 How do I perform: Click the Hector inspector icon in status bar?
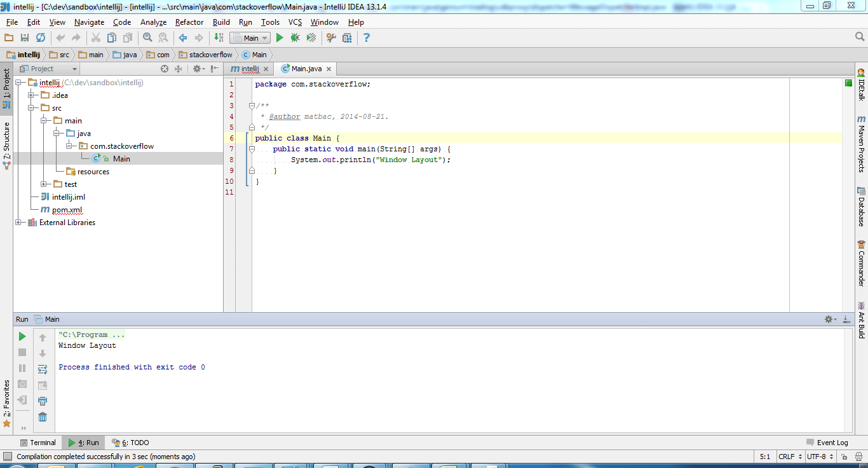coord(858,457)
